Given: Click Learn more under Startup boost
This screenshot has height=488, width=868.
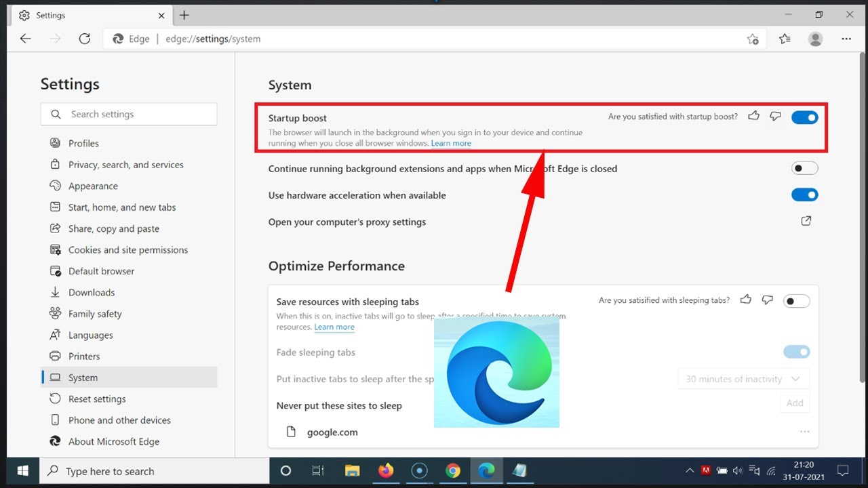Looking at the screenshot, I should coord(451,144).
